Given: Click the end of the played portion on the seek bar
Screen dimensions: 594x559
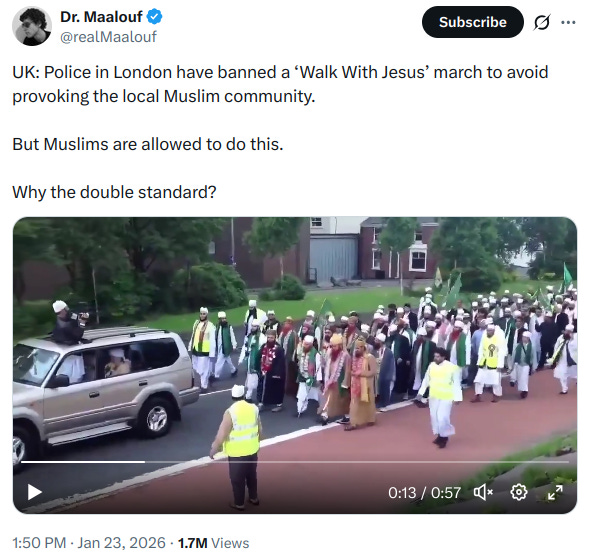Looking at the screenshot, I should click(x=144, y=462).
